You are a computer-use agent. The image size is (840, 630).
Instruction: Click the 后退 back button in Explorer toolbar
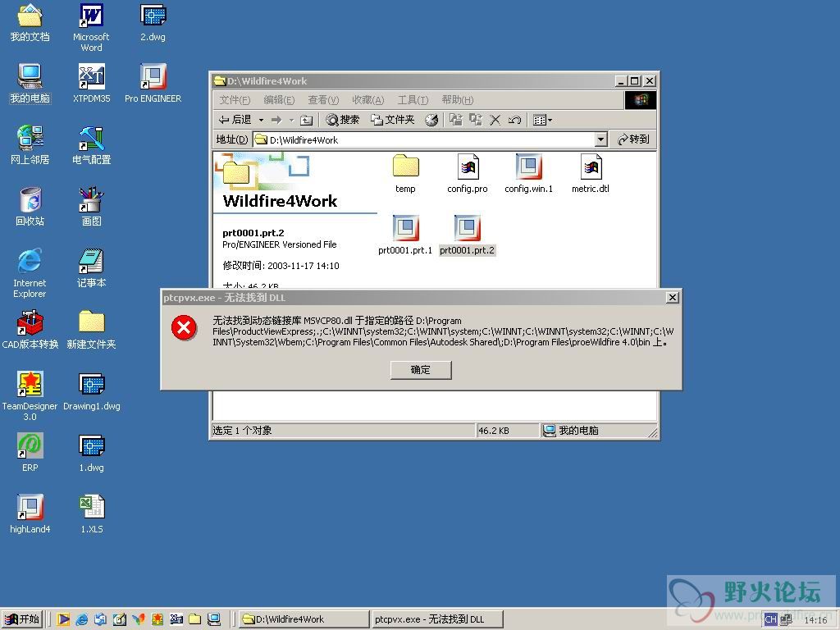pos(235,120)
